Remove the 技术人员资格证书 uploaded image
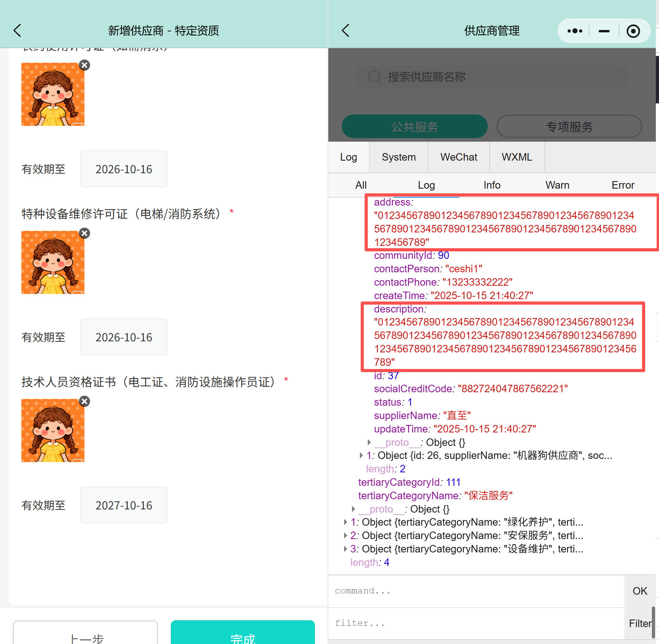The height and width of the screenshot is (644, 659). tap(84, 401)
